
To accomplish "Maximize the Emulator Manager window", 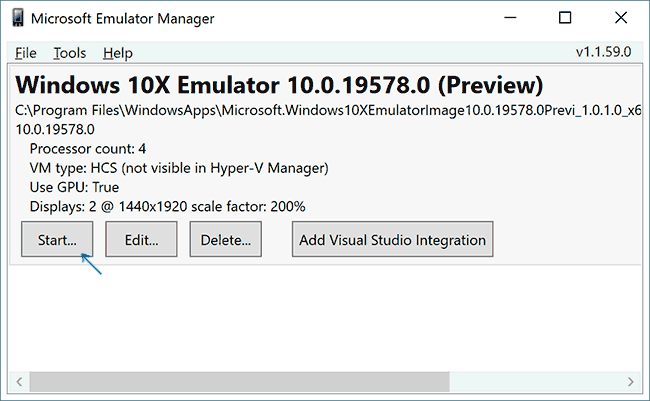I will 565,18.
